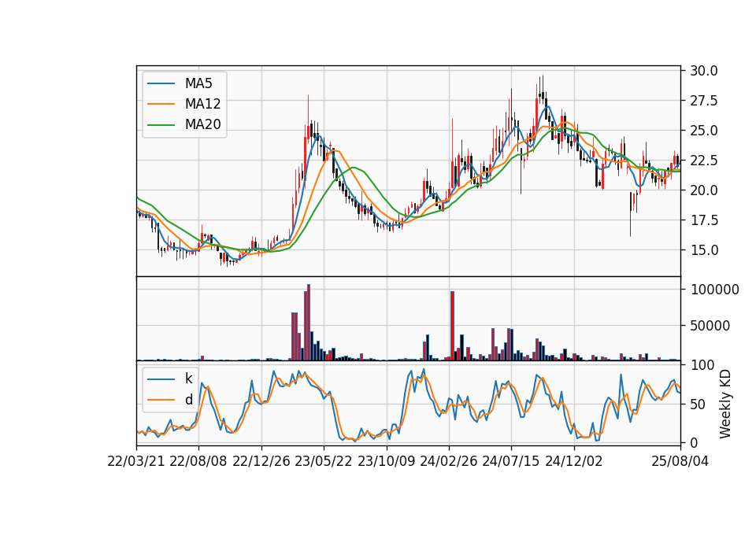
Task: Click the date label 24/02/26
Action: [448, 461]
